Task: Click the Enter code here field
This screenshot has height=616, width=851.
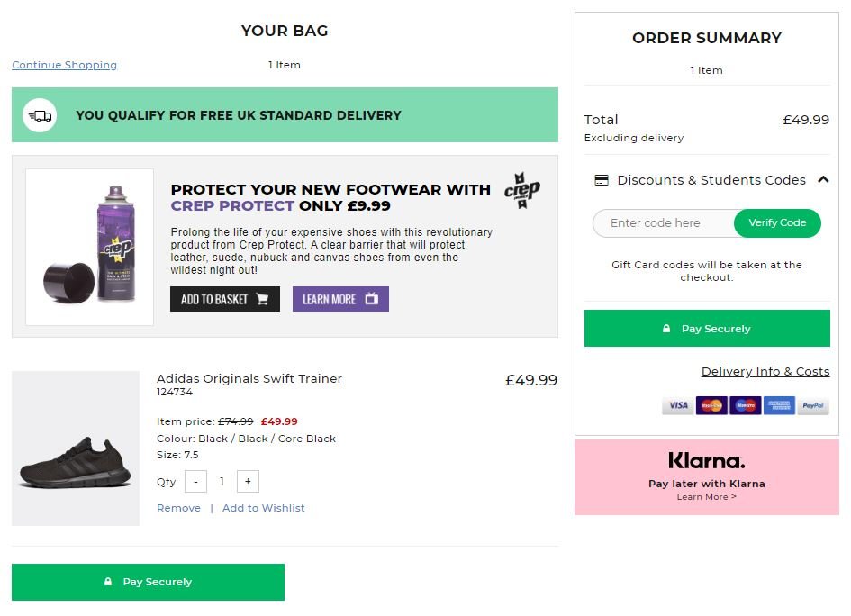Action: [x=662, y=223]
